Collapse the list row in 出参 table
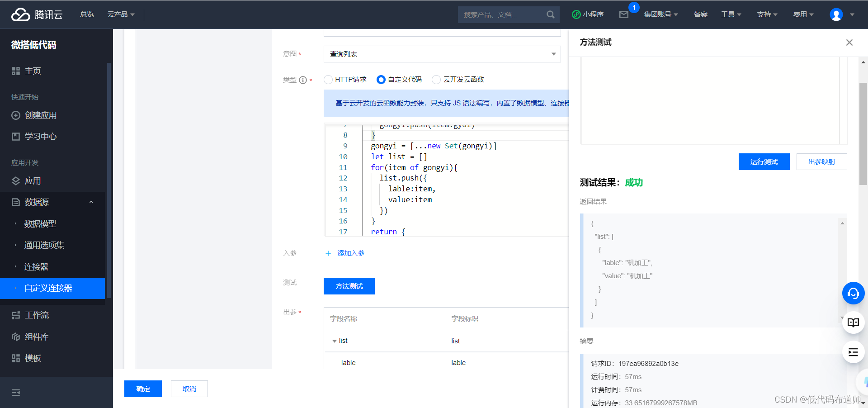The image size is (868, 408). [335, 341]
